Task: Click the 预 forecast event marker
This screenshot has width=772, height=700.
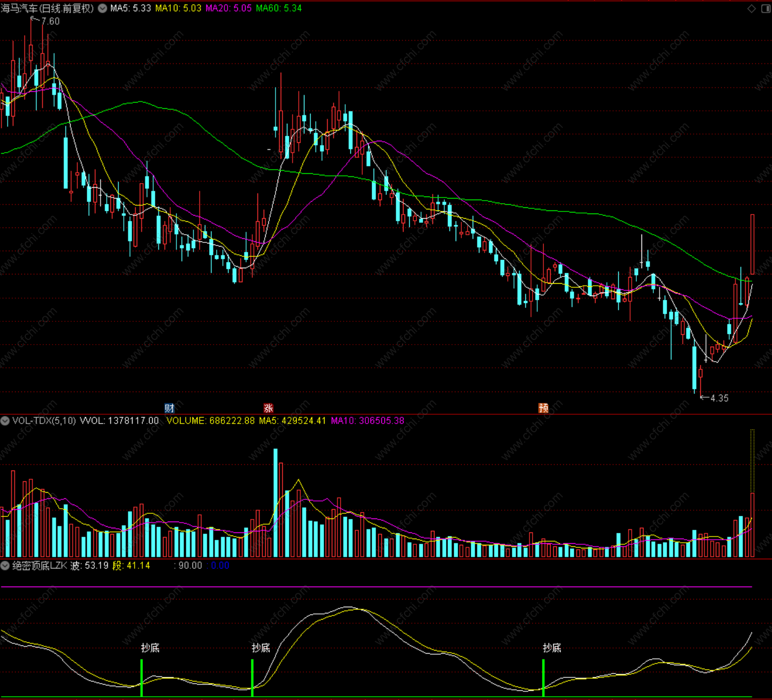Action: tap(543, 408)
